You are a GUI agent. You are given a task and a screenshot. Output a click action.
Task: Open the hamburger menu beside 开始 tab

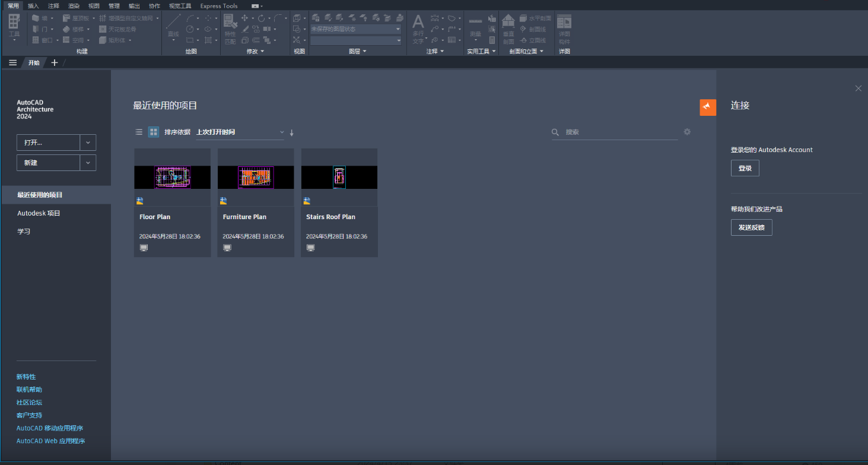[13, 62]
